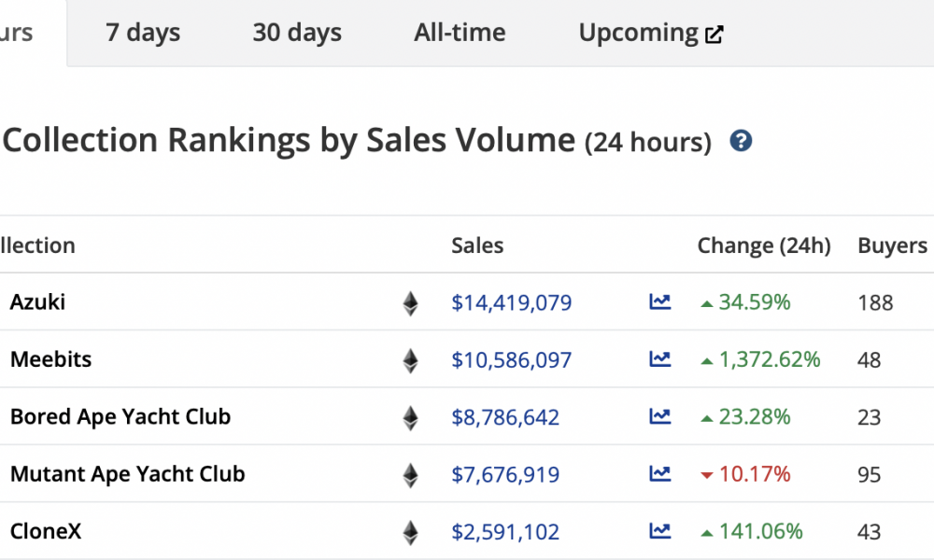Click the $14,419,079 sales figure
The image size is (934, 560).
[511, 303]
